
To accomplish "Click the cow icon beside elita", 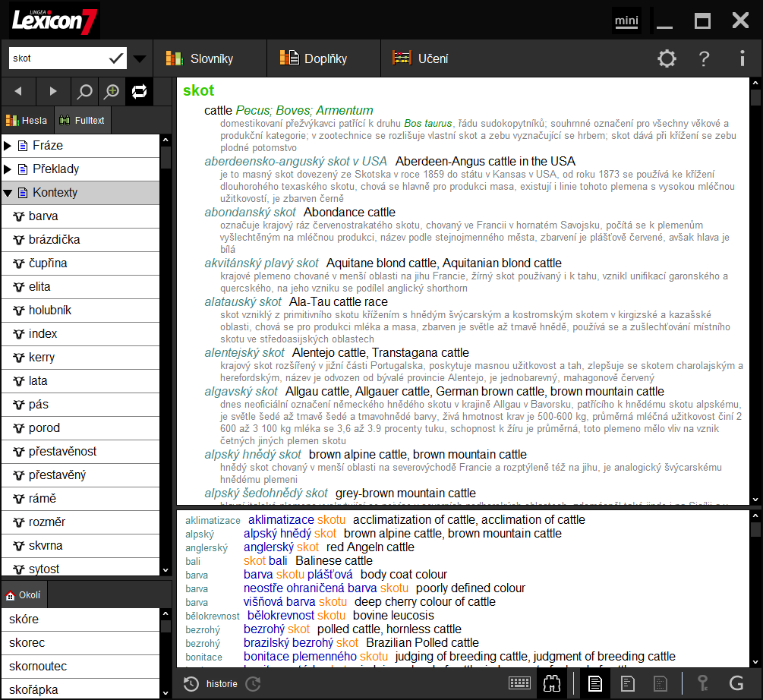I will (x=18, y=286).
